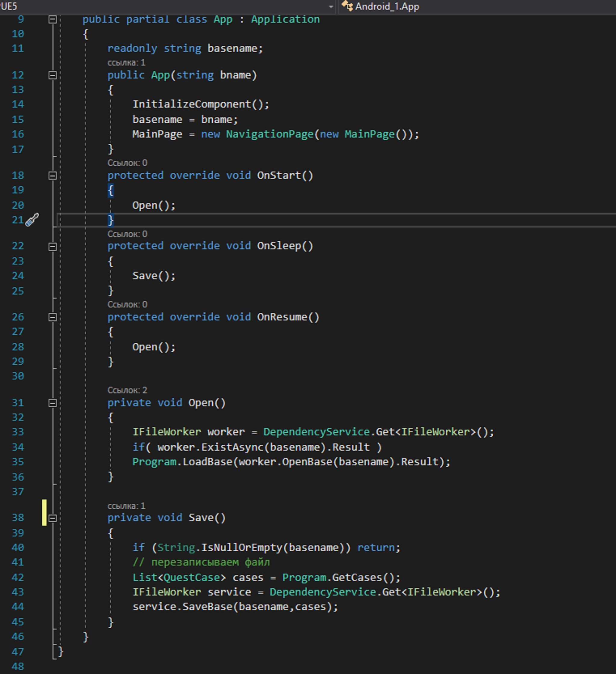Collapse the App class outline box

click(x=53, y=20)
